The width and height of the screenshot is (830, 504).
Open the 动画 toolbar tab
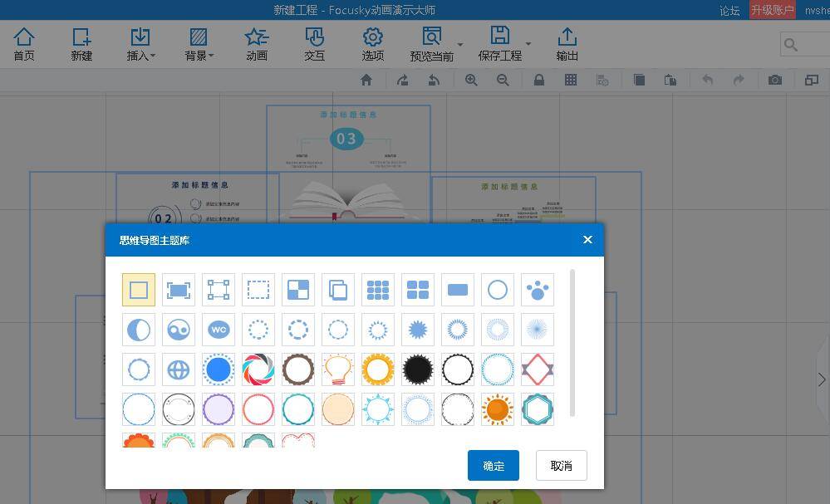pyautogui.click(x=257, y=45)
